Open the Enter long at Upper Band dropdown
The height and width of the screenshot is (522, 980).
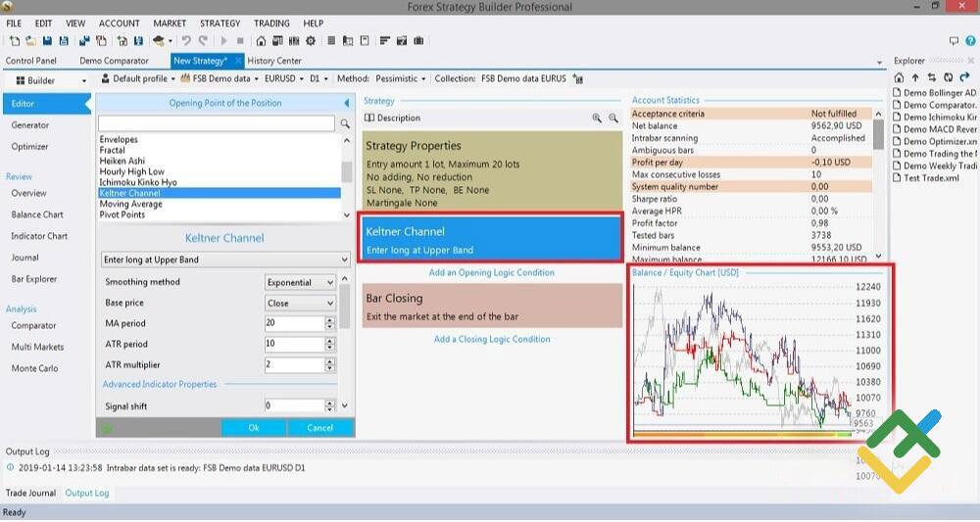tap(225, 260)
